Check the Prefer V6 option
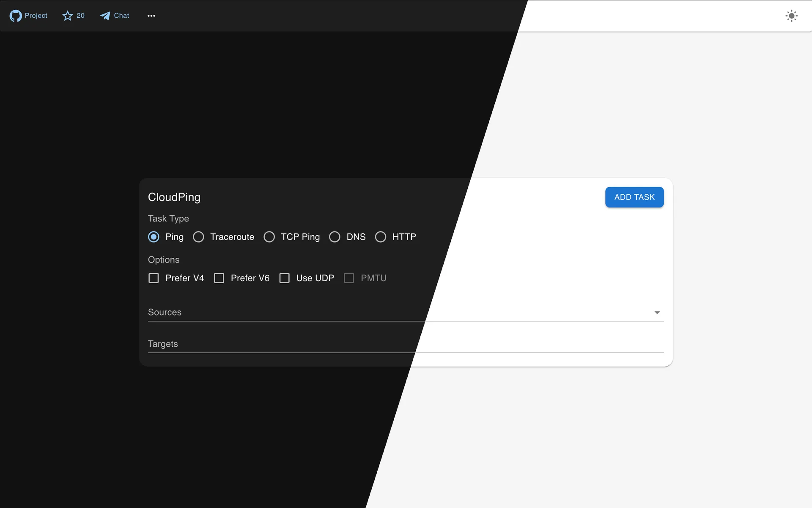This screenshot has height=508, width=812. 219,278
